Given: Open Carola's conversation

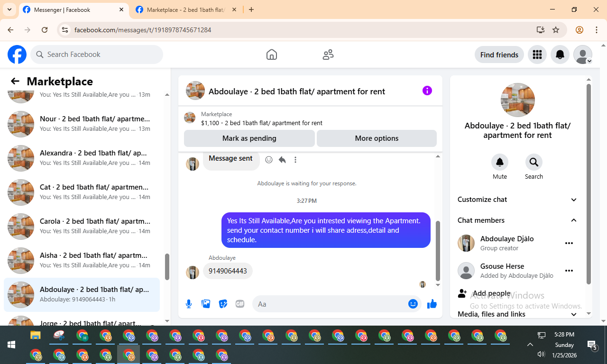Looking at the screenshot, I should point(82,226).
